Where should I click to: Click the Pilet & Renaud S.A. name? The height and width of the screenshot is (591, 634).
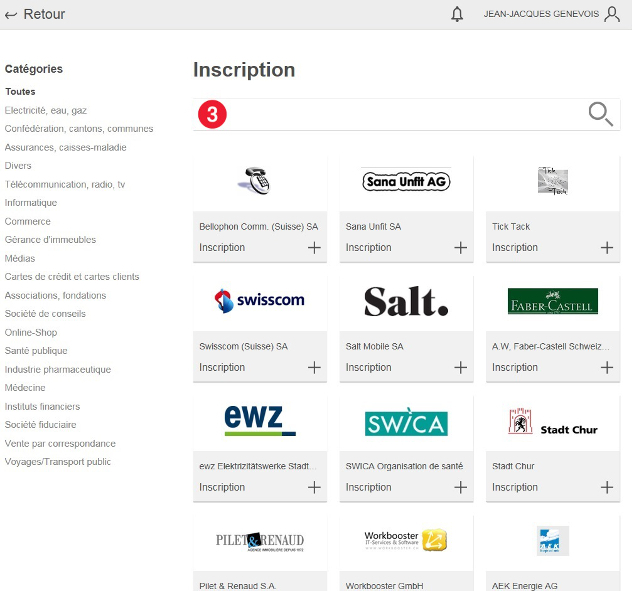pyautogui.click(x=238, y=585)
